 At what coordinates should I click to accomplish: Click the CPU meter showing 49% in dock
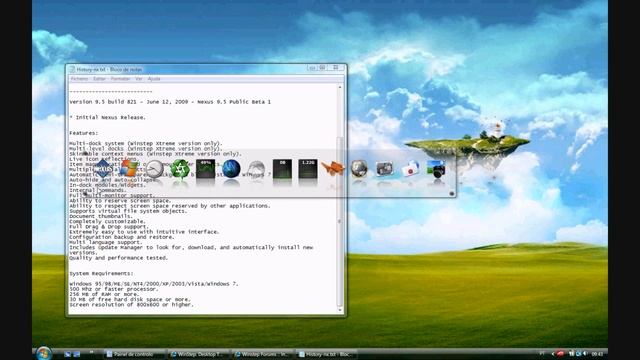pos(205,169)
